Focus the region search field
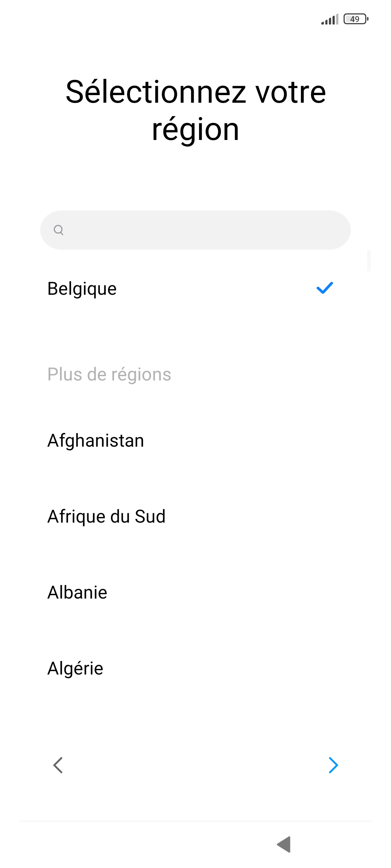This screenshot has width=391, height=868. point(195,230)
